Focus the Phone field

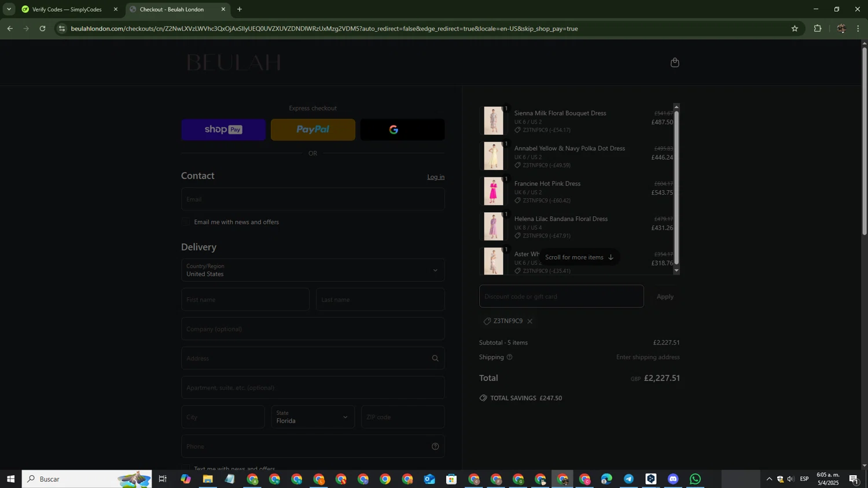click(x=313, y=446)
